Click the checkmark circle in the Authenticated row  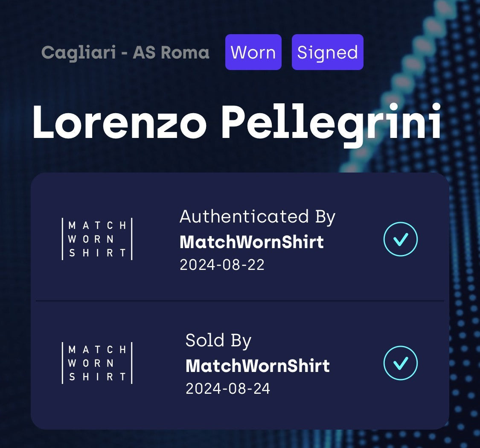(x=400, y=239)
